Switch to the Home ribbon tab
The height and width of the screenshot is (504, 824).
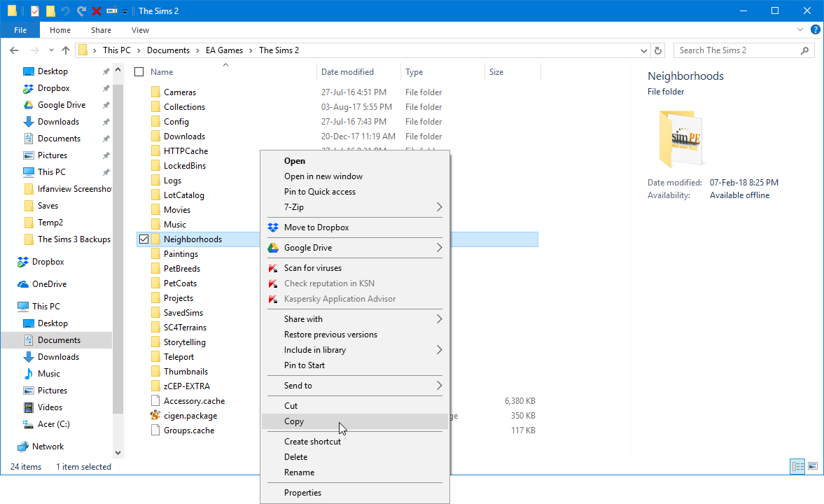[60, 30]
